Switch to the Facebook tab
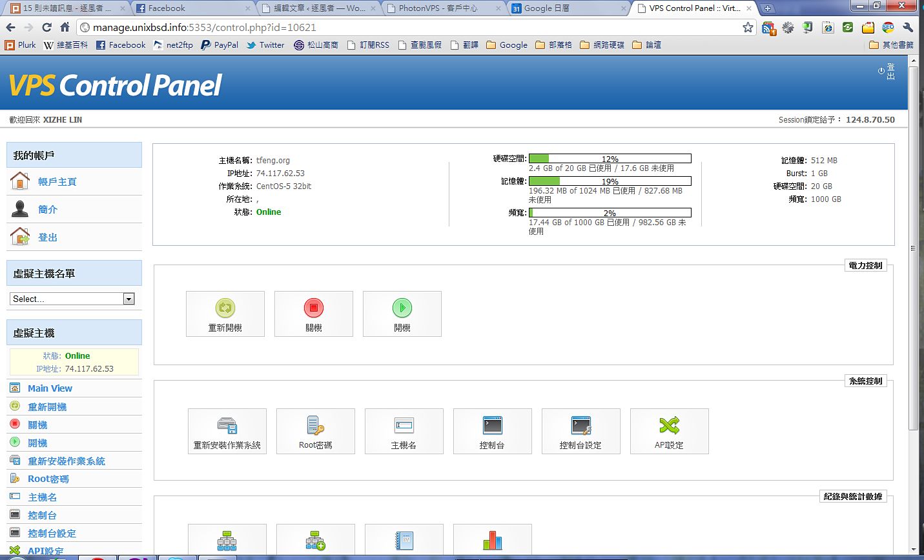The width and height of the screenshot is (924, 560). click(x=192, y=8)
